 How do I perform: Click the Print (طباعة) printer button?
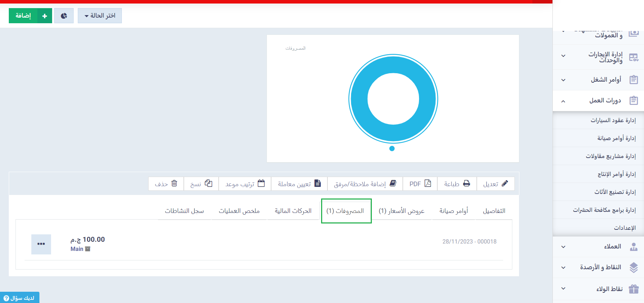[x=457, y=184]
